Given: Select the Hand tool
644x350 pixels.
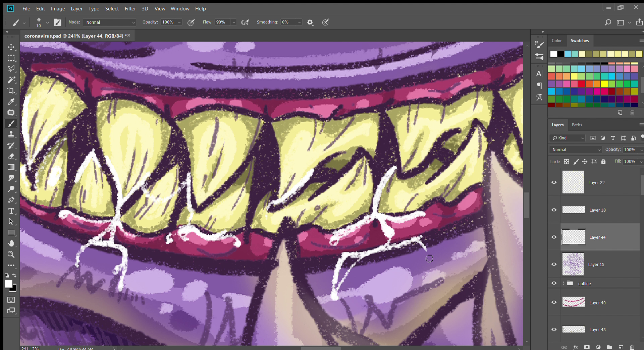Looking at the screenshot, I should [x=11, y=243].
